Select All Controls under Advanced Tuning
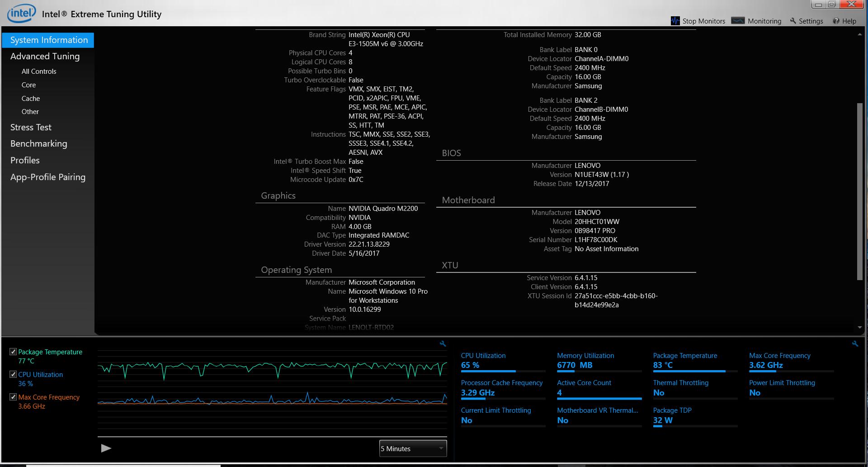868x467 pixels. click(x=39, y=71)
